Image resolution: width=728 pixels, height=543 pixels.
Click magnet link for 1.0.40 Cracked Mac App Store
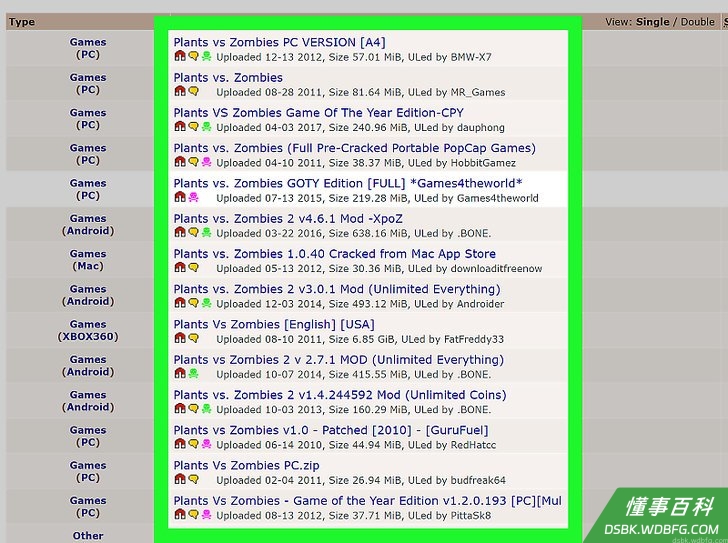pyautogui.click(x=180, y=268)
